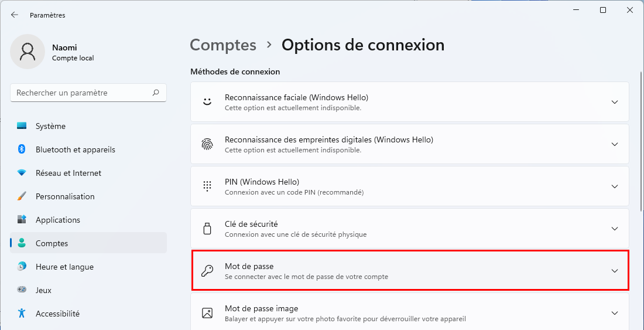Click the key icon beside Mot de passe
The width and height of the screenshot is (644, 330).
coord(207,271)
